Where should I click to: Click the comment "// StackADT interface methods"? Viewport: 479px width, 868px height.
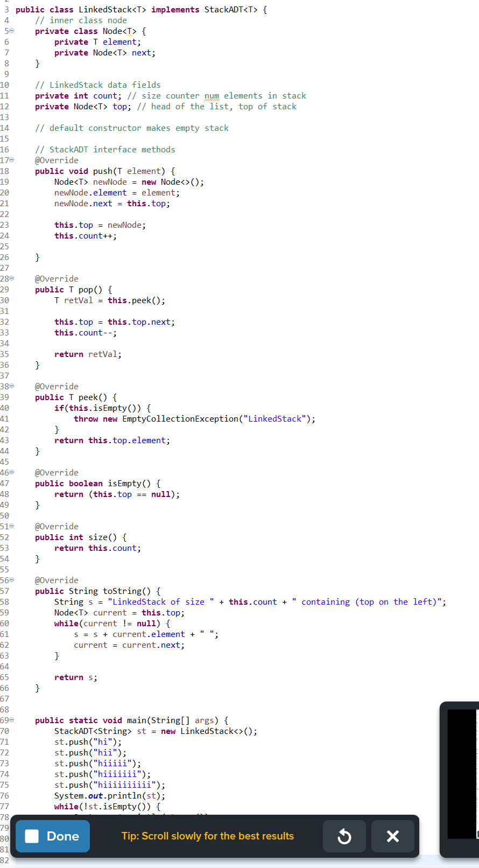105,150
